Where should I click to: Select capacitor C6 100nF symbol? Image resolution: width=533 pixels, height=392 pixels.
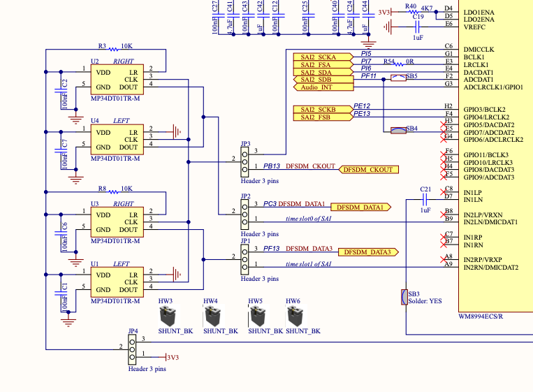[x=61, y=233]
